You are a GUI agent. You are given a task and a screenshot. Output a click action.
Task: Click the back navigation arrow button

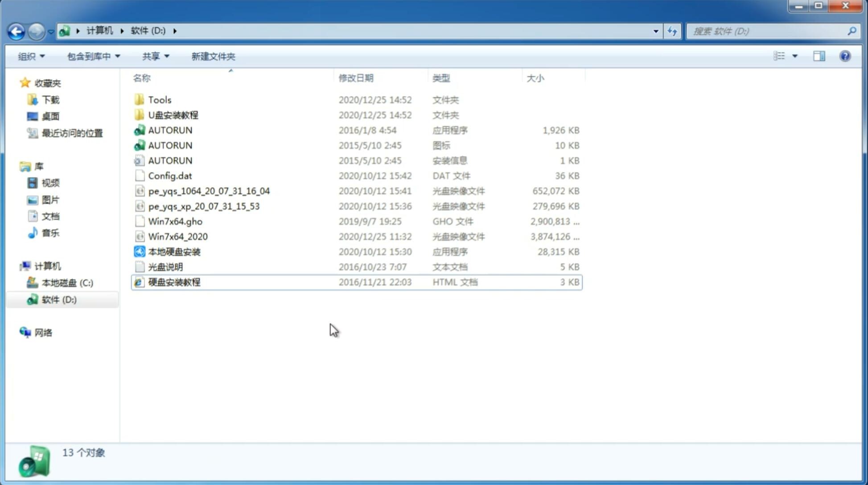16,30
